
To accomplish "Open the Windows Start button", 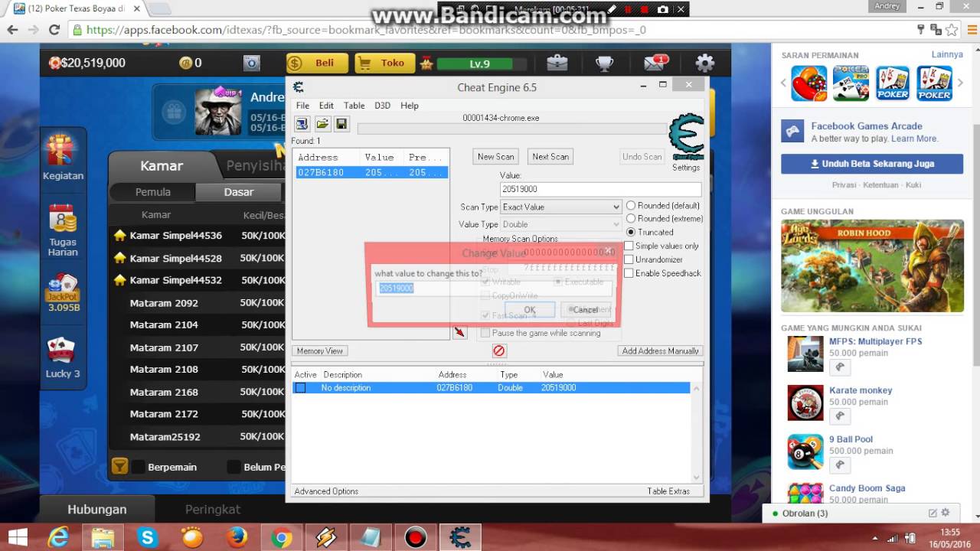I will click(16, 538).
